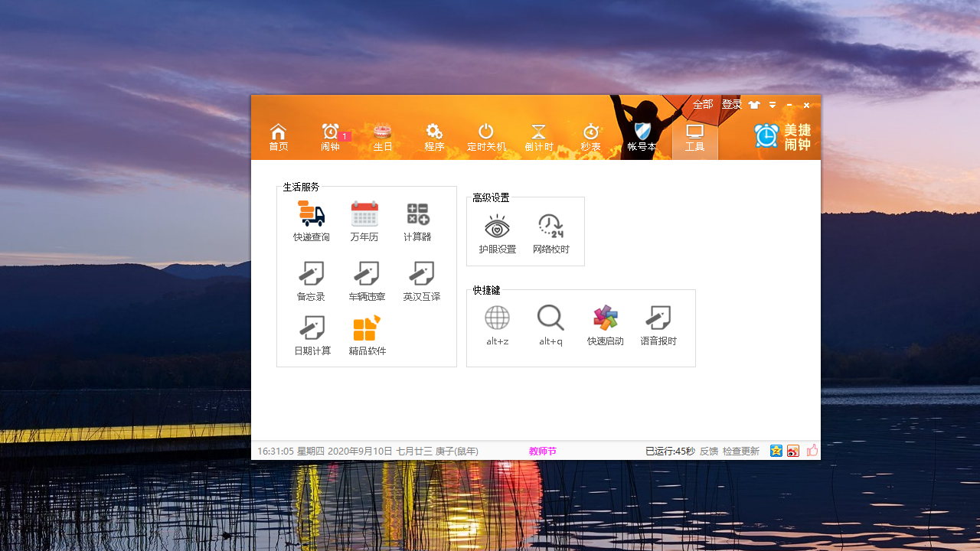The height and width of the screenshot is (551, 980).
Task: Launch the 英汉互译 translation tool
Action: pos(421,279)
